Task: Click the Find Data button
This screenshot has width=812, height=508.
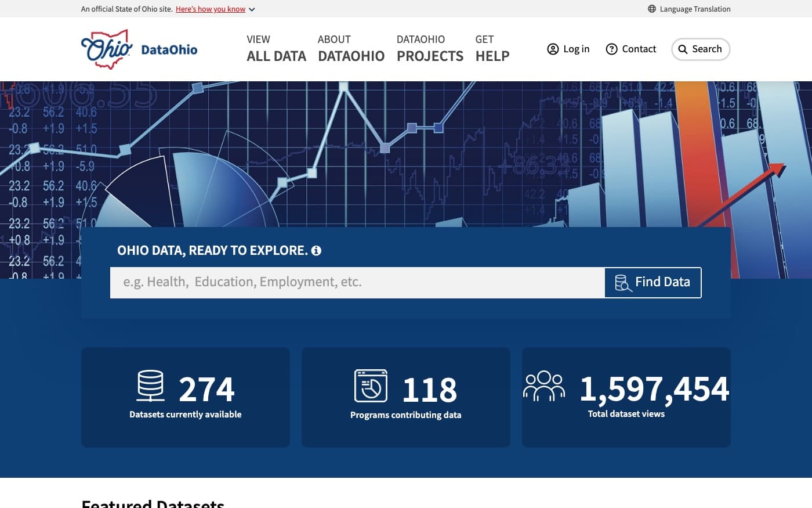Action: (653, 283)
